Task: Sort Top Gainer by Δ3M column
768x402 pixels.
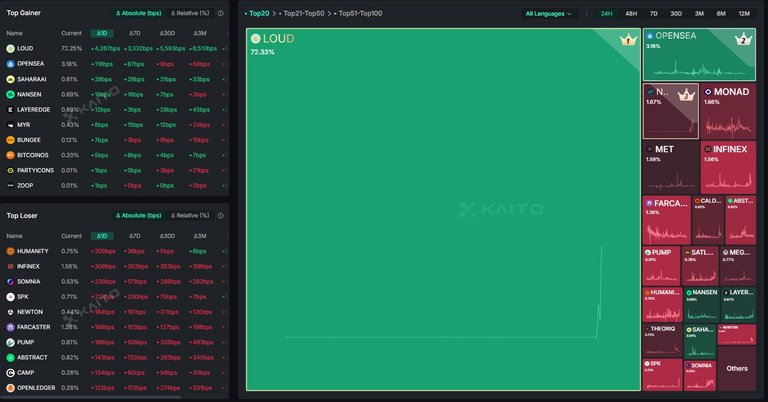Action: pyautogui.click(x=200, y=33)
